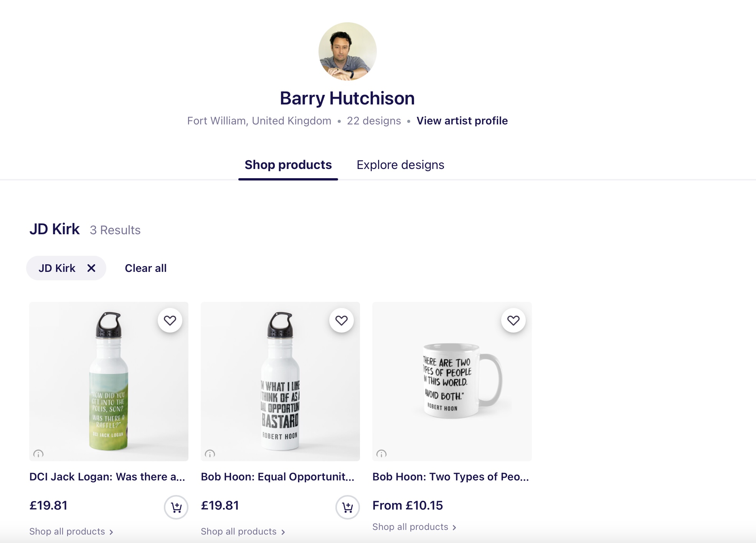Remove the JD Kirk filter chip
This screenshot has height=543, width=756.
[91, 268]
